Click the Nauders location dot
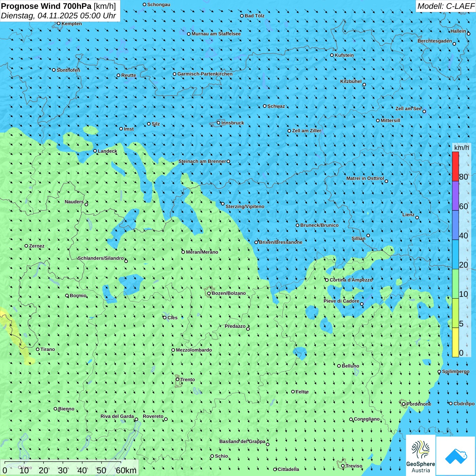Image resolution: width=476 pixels, height=476 pixels. pyautogui.click(x=86, y=204)
